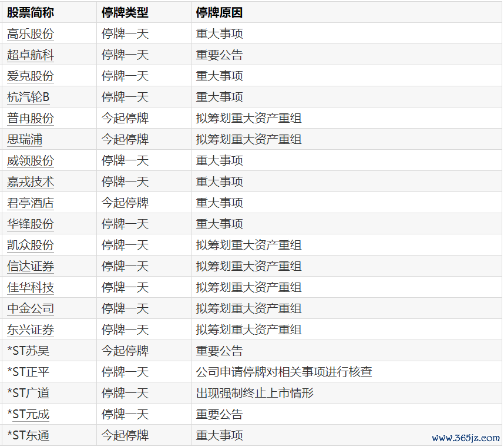Viewport: 504px width, 447px height.
Task: Select the 信达证券 stock link
Action: tap(30, 267)
